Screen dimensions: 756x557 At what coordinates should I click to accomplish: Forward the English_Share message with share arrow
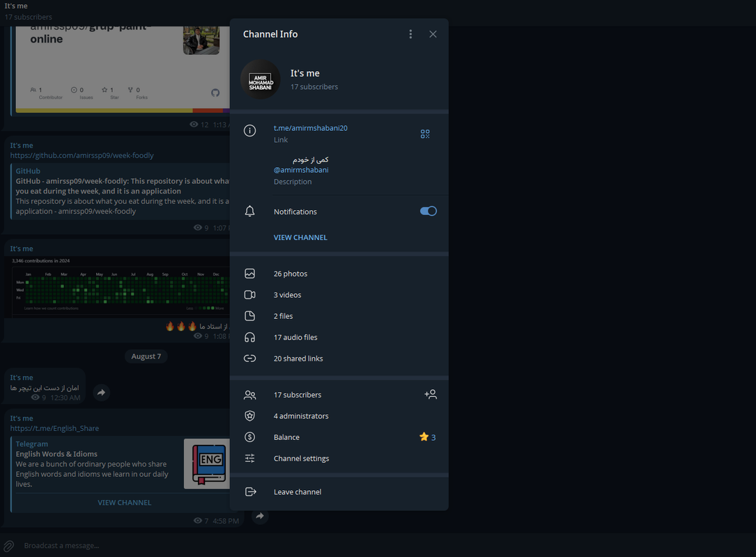(x=260, y=516)
